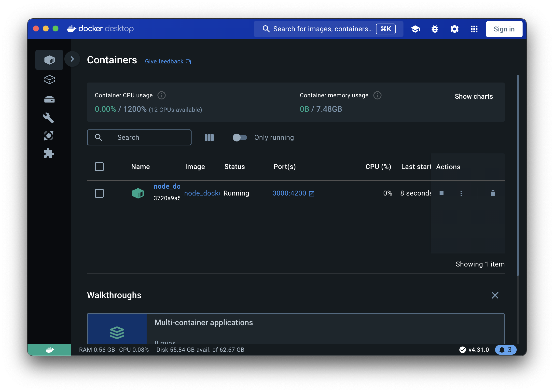Sort by Name column header
554x392 pixels.
tap(140, 167)
